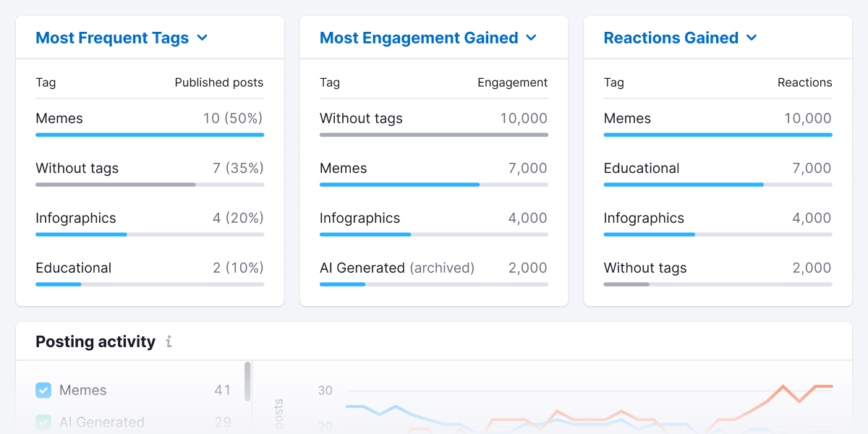Open the Most Engagement Gained dropdown
Screen dimensions: 868x434
[531, 38]
